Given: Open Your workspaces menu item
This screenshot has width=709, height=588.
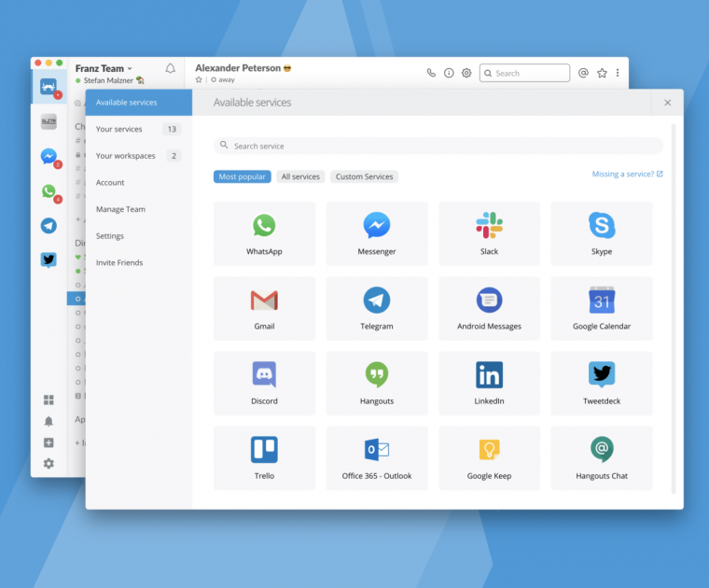Looking at the screenshot, I should pyautogui.click(x=139, y=156).
